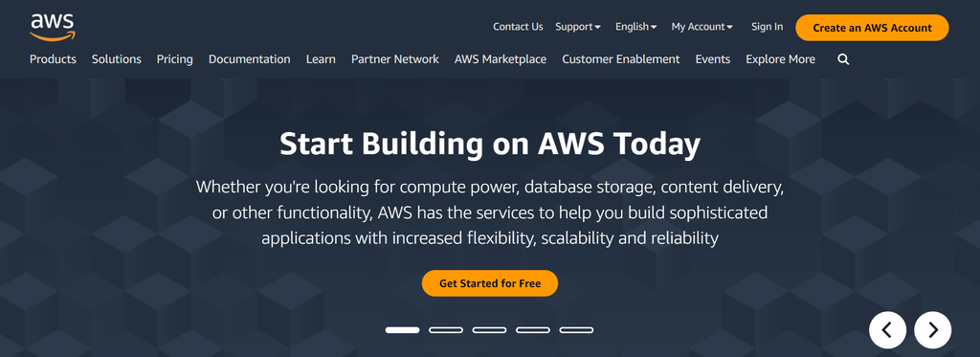
Task: Go to AWS Marketplace
Action: pyautogui.click(x=501, y=59)
